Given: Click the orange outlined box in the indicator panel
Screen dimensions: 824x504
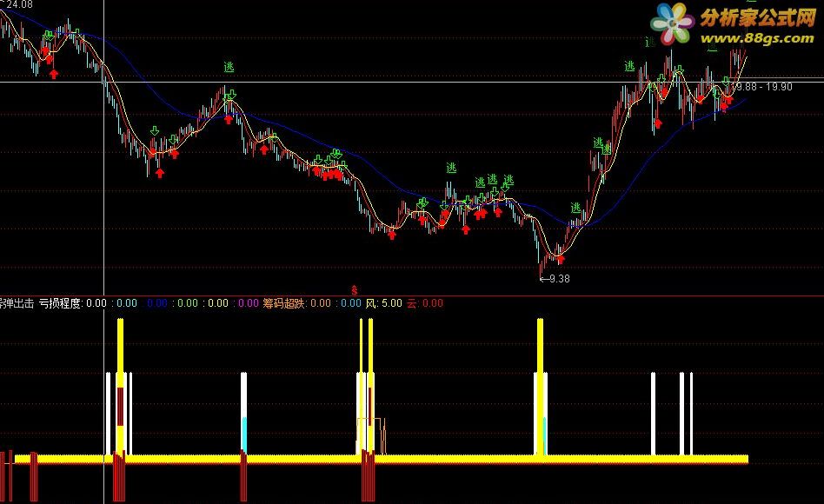Looking at the screenshot, I should 369,435.
